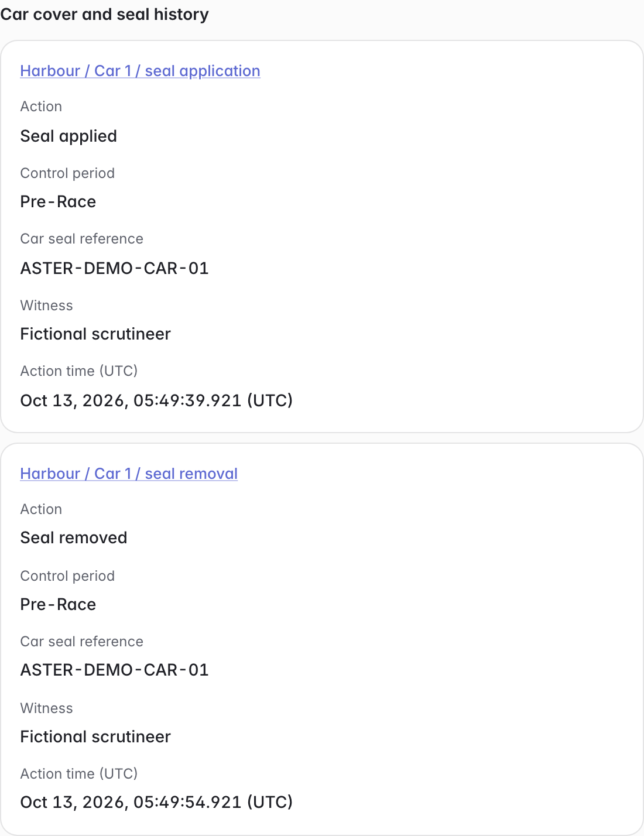Open the Harbour / Car 1 / seal application link
The width and height of the screenshot is (644, 836).
(140, 71)
